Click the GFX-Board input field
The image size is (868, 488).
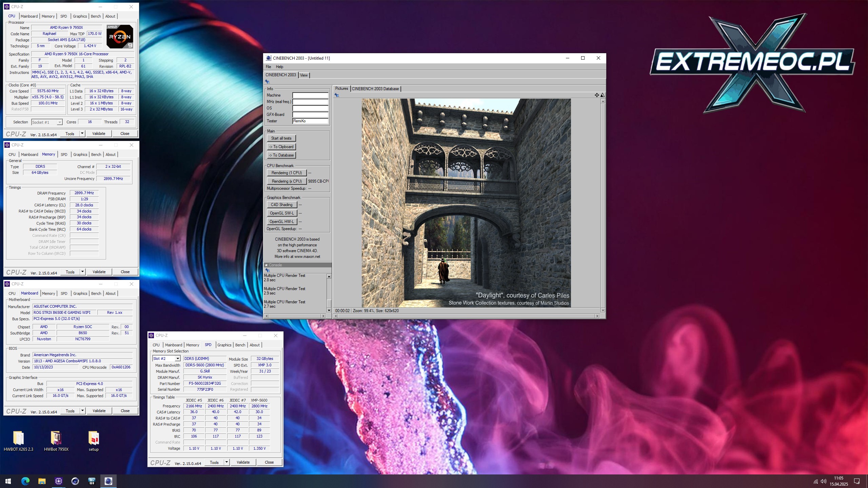click(311, 115)
